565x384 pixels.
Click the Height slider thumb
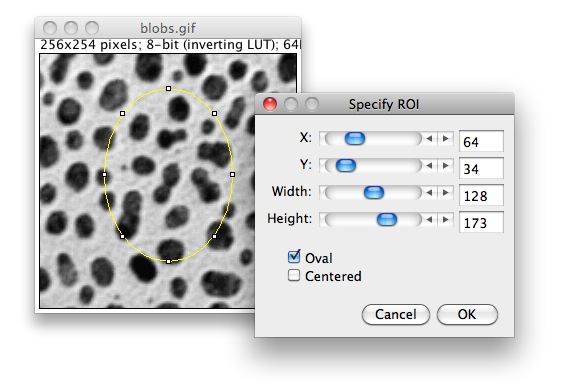coord(387,220)
